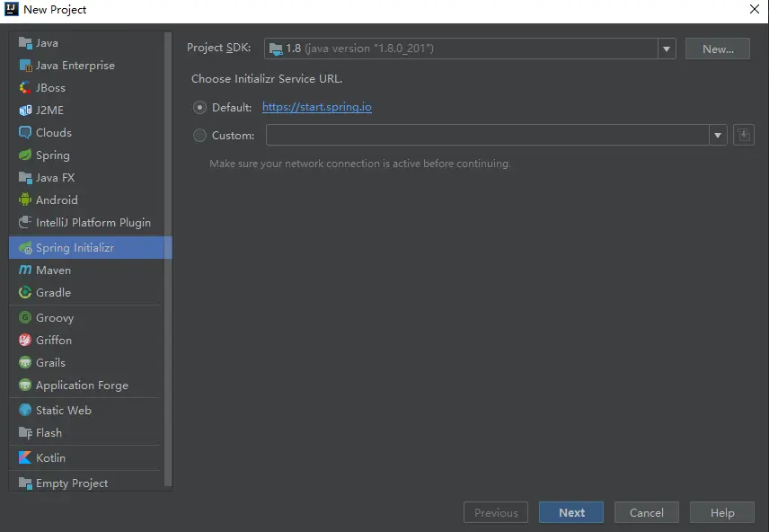The height and width of the screenshot is (532, 769).
Task: Click the JBoss icon in list
Action: coord(25,88)
